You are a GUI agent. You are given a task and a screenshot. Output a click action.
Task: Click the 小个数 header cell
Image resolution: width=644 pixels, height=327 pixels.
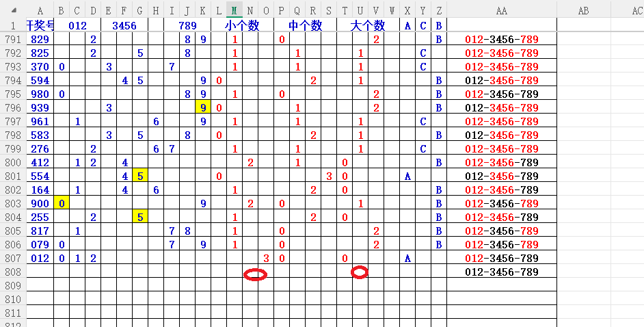[242, 26]
